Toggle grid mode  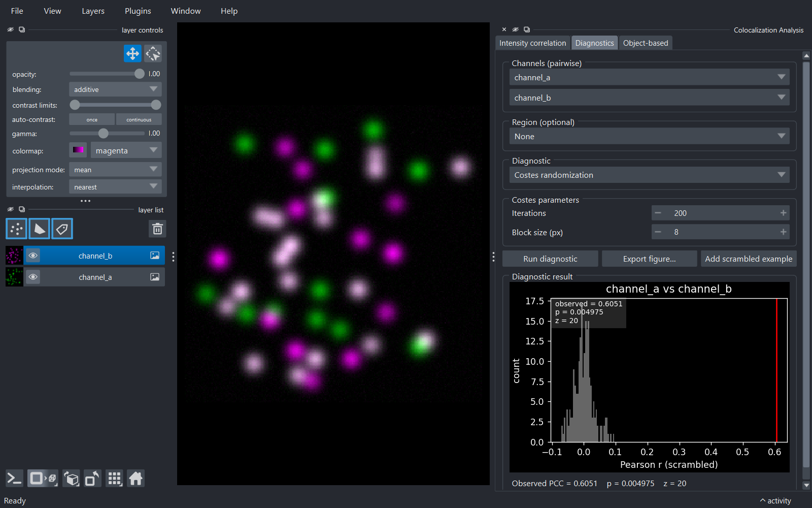pyautogui.click(x=114, y=479)
